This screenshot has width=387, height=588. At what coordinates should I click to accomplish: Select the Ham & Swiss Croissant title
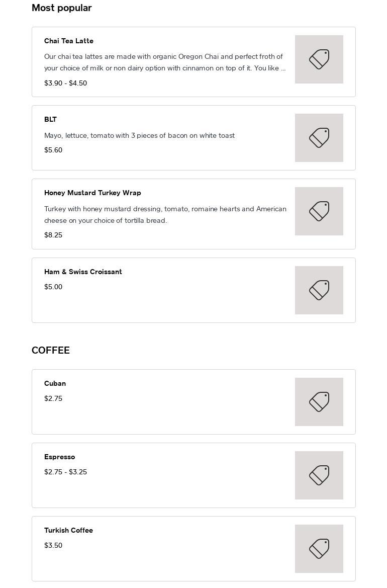pyautogui.click(x=83, y=272)
